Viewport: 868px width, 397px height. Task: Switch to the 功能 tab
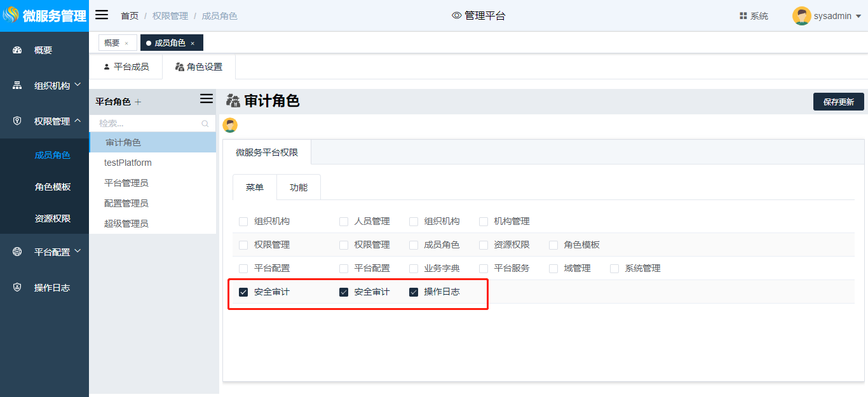299,187
